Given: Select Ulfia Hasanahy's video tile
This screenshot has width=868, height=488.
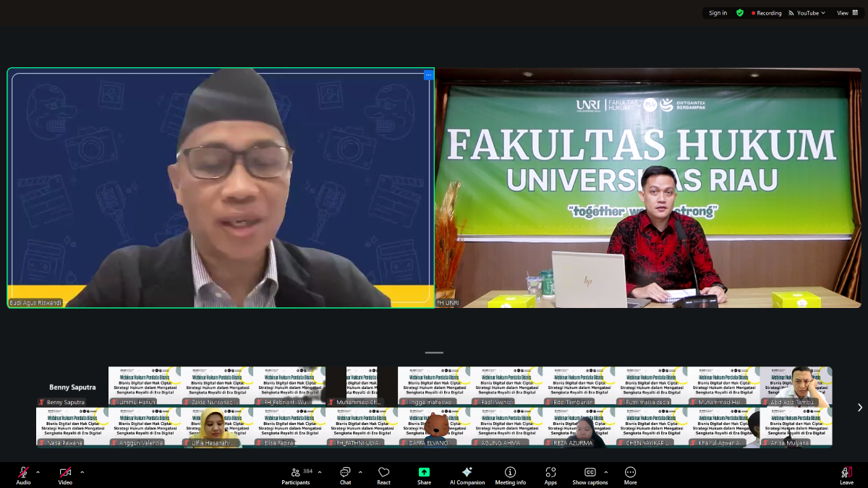Looking at the screenshot, I should coord(216,427).
